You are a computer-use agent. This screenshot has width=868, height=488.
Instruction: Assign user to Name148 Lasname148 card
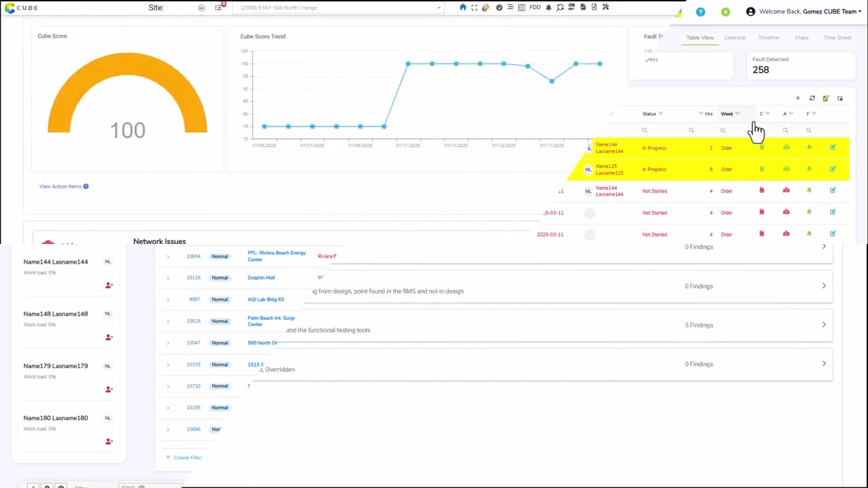point(108,338)
